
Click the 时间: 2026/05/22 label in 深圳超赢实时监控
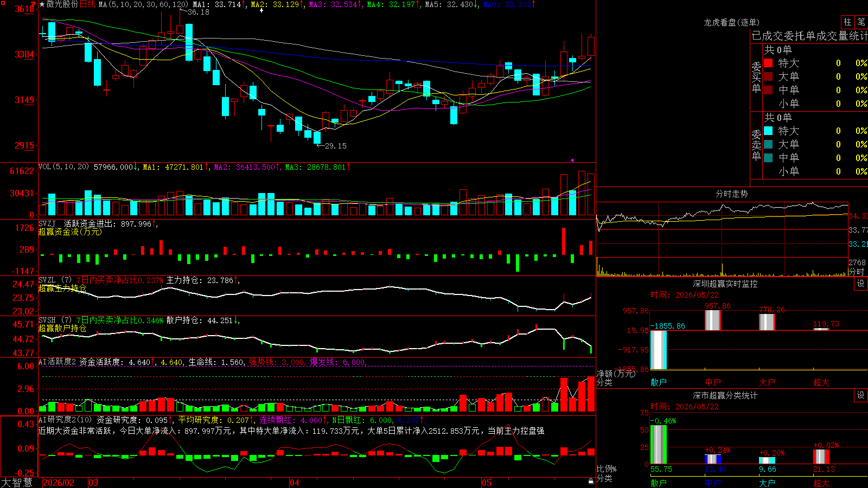pos(685,295)
